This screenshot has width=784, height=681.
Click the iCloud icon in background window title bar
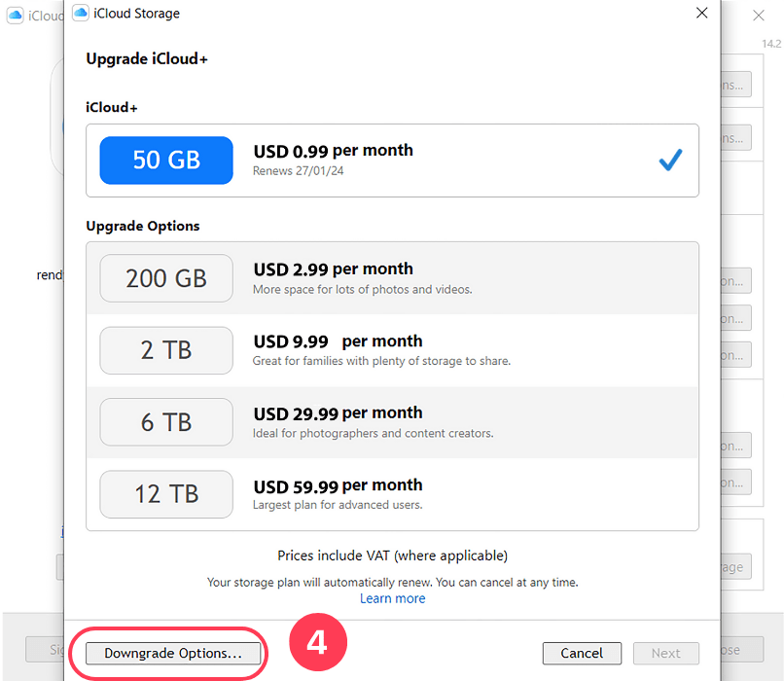[x=16, y=16]
